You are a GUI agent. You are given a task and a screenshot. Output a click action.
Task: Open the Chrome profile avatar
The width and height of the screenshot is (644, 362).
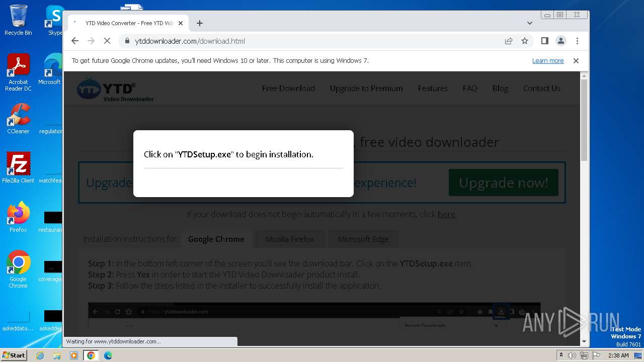pos(560,41)
